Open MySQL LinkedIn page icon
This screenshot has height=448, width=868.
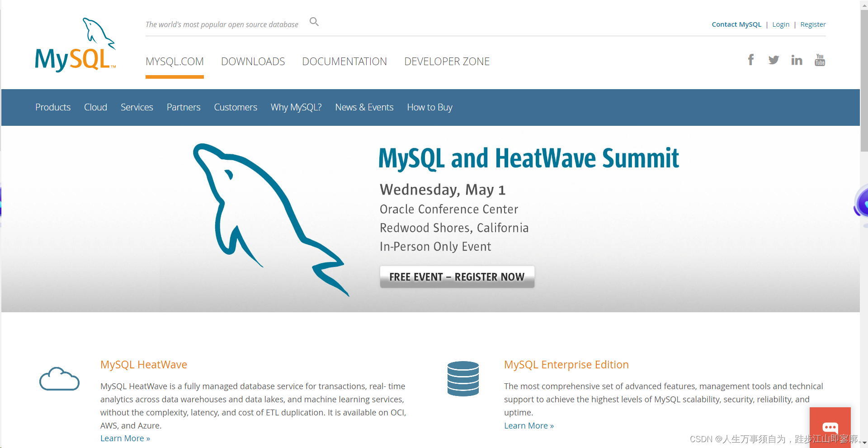click(x=797, y=60)
